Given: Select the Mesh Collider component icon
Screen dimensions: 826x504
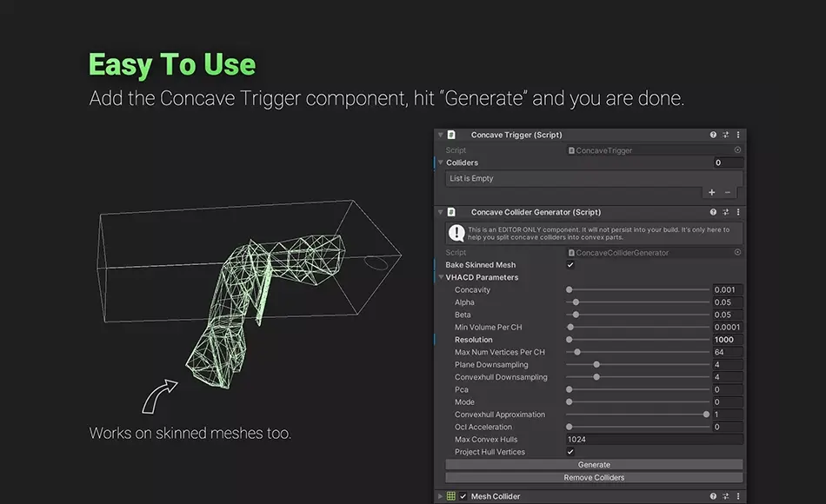Looking at the screenshot, I should tap(452, 496).
